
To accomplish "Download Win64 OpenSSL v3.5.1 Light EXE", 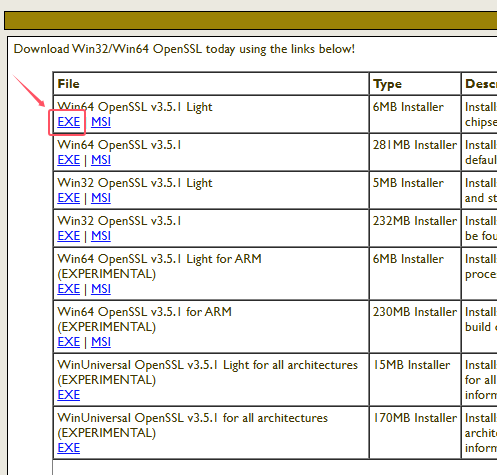I will click(x=69, y=122).
